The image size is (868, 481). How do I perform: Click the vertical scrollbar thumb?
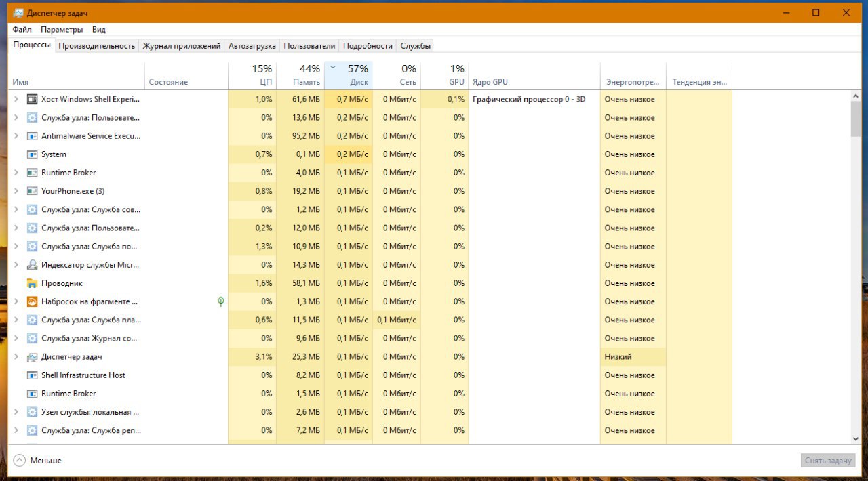pyautogui.click(x=855, y=119)
